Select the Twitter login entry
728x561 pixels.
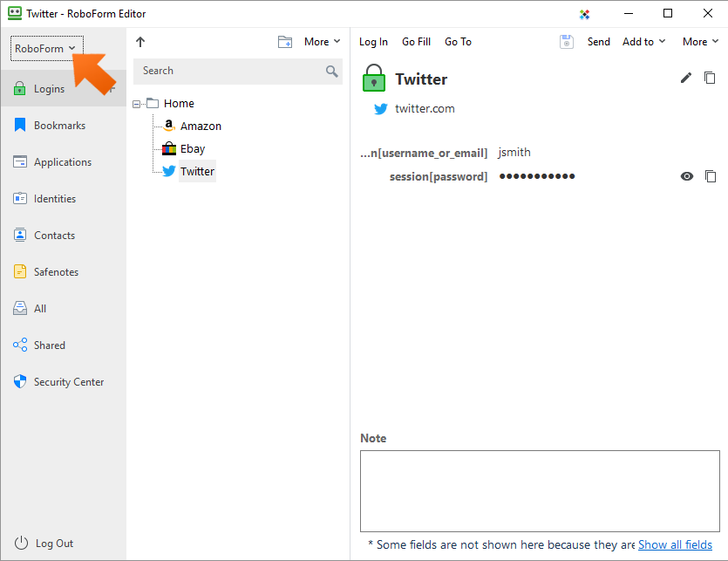click(x=197, y=172)
